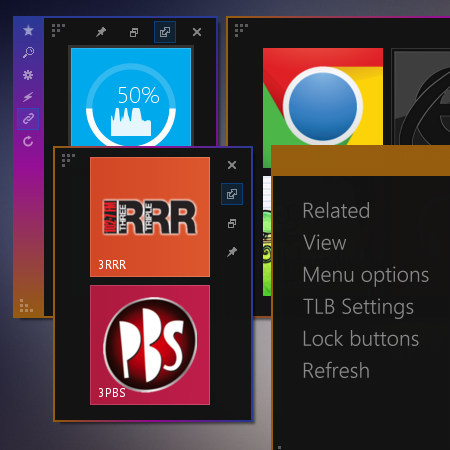
Task: Open the magnifier search icon in sidebar
Action: click(28, 52)
